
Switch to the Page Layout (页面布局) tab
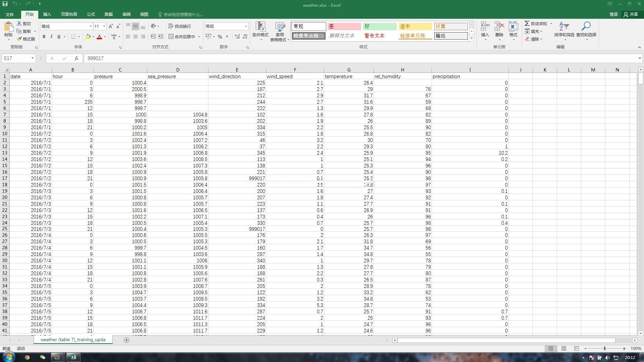coord(69,14)
